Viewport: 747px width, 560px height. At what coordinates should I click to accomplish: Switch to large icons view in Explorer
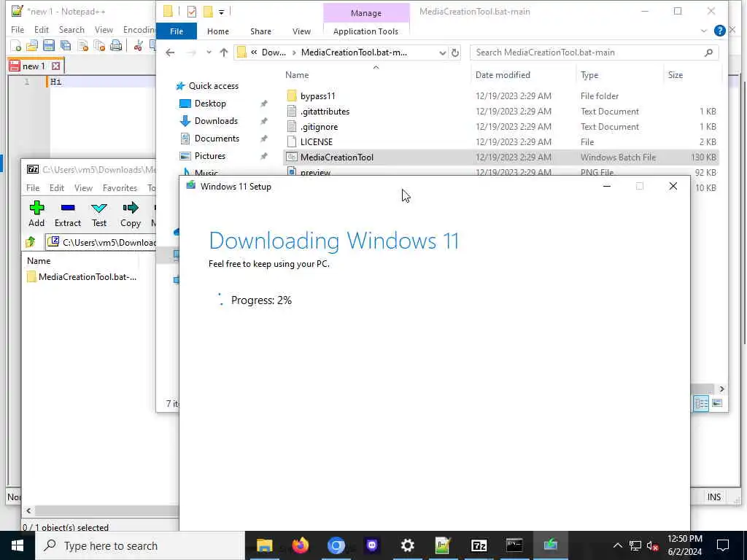(717, 403)
